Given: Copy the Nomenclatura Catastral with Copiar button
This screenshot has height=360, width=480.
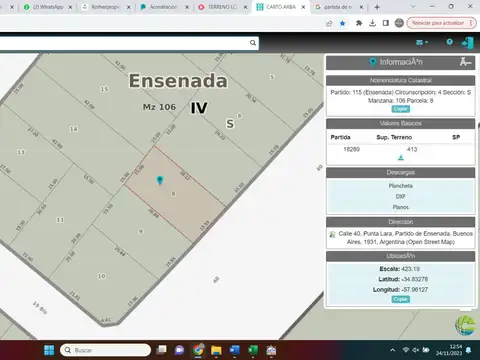Looking at the screenshot, I should pos(400,109).
